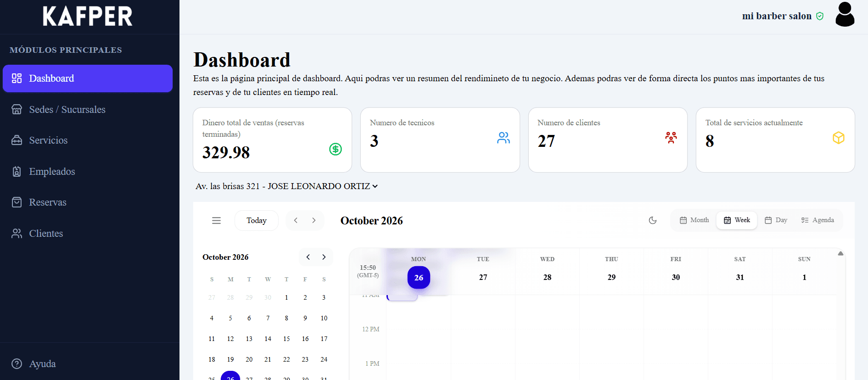
Task: Toggle the calendar sidebar hamburger icon
Action: [x=216, y=221]
